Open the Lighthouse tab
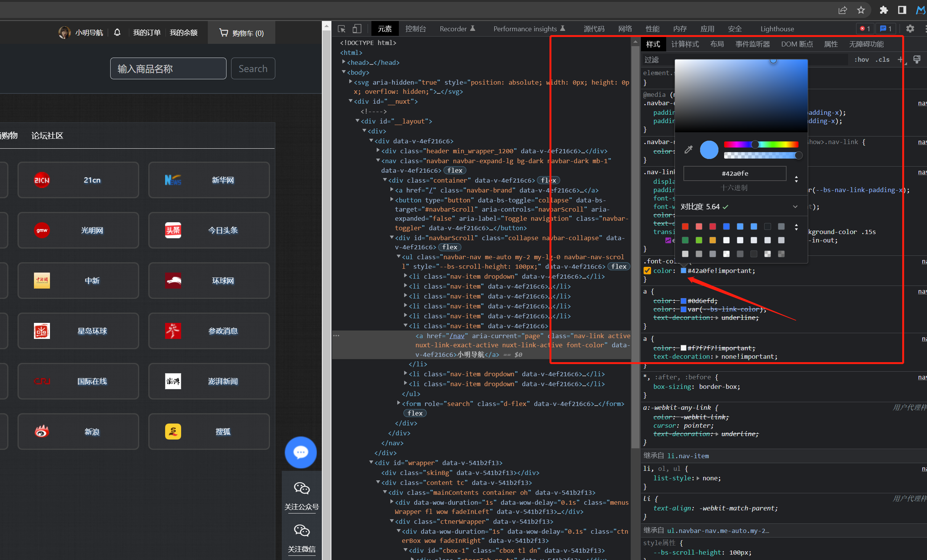 (777, 29)
